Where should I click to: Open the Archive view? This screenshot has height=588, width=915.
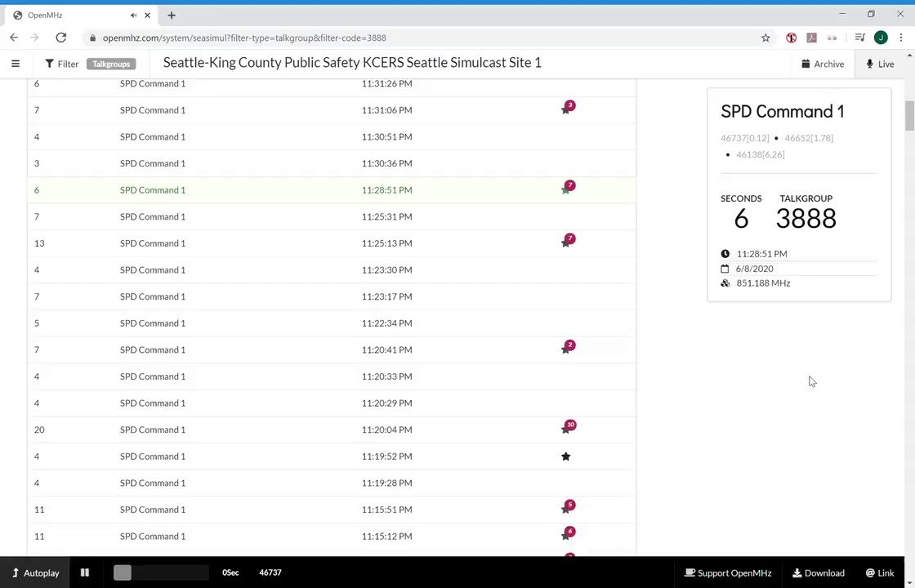(x=823, y=64)
